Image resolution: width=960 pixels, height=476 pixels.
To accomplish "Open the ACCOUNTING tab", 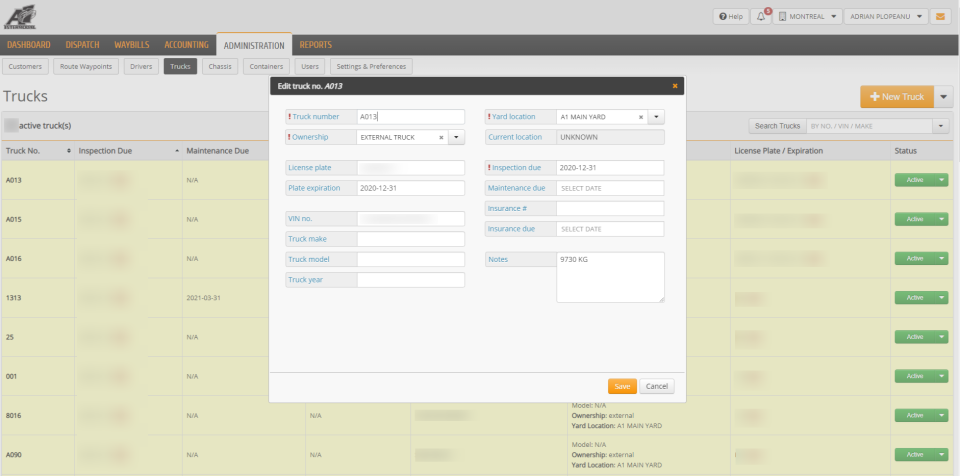I will [186, 45].
